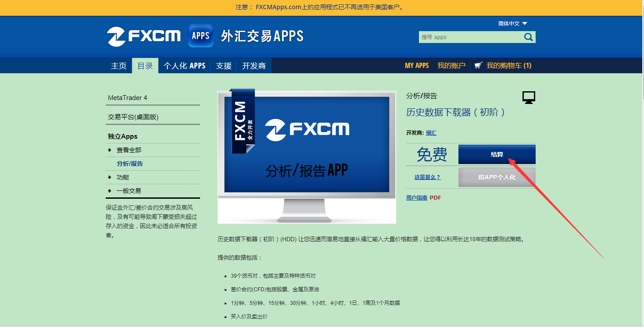This screenshot has width=644, height=329.
Task: Click the blue APPS badge icon
Action: tap(200, 36)
